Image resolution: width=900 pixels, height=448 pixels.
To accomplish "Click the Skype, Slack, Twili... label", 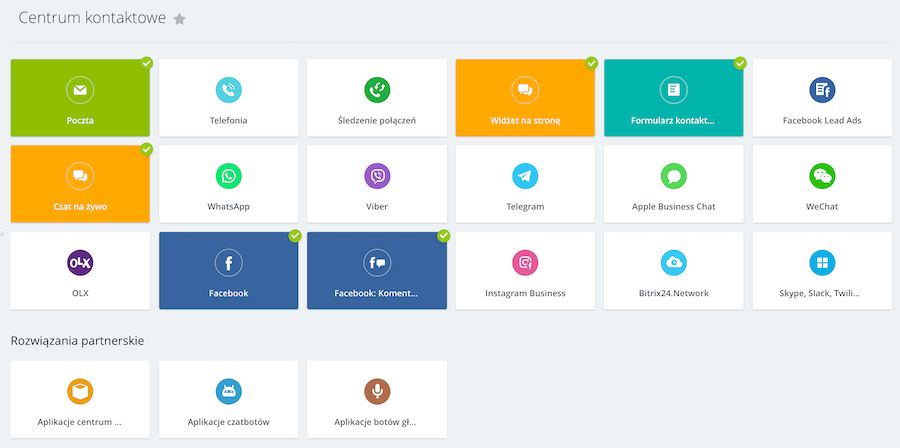I will click(822, 293).
